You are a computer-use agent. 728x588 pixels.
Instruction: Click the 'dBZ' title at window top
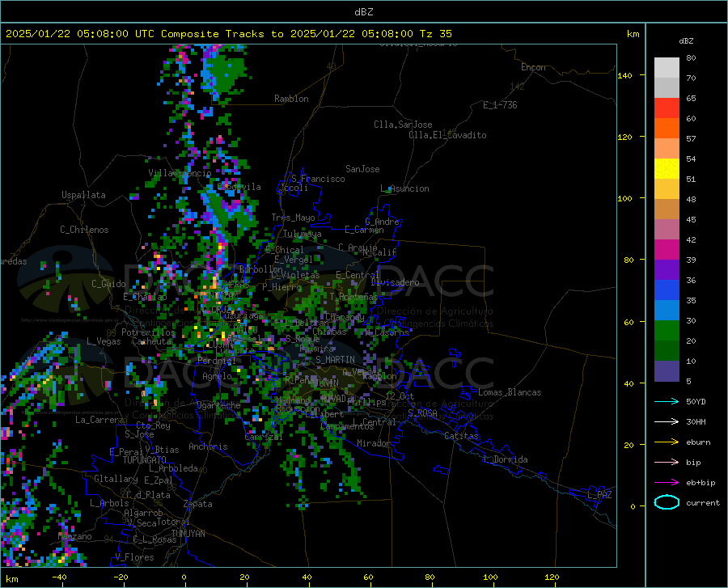[x=363, y=12]
